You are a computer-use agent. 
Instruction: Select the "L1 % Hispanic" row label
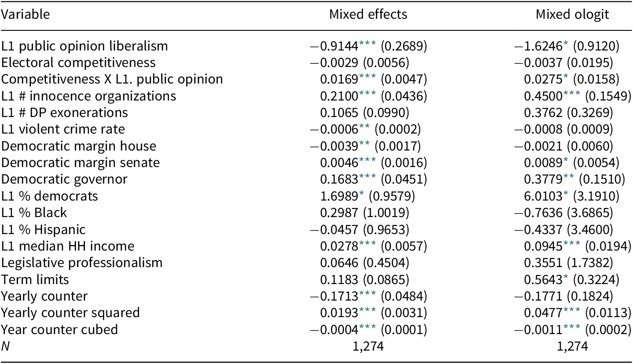click(43, 230)
